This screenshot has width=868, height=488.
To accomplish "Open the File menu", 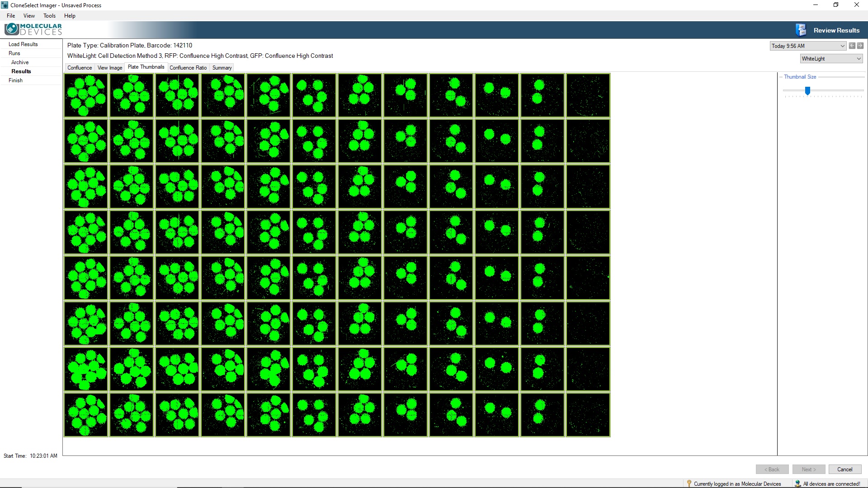I will 11,15.
